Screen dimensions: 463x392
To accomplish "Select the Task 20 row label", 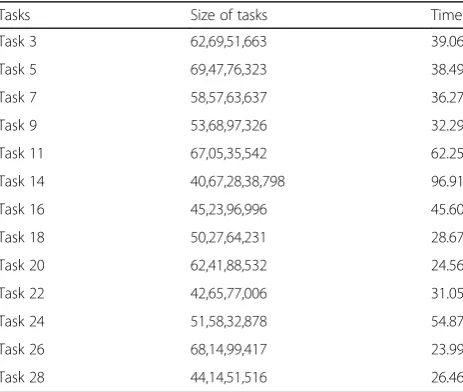I will [x=22, y=266].
